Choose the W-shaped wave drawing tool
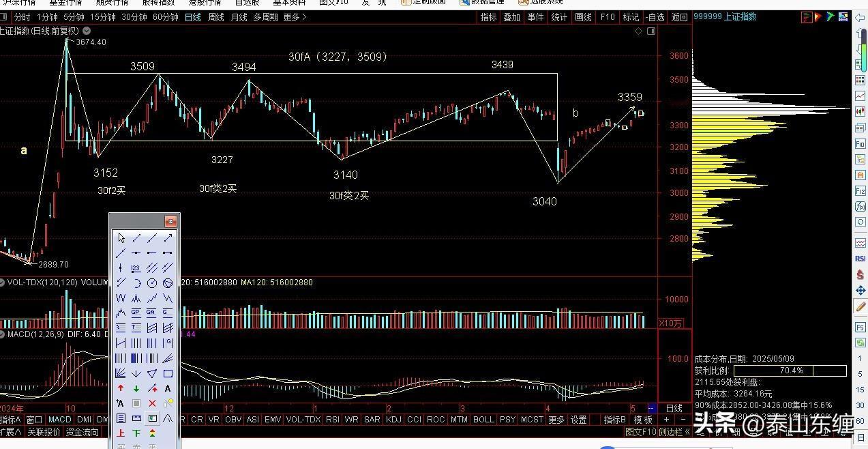 point(121,298)
